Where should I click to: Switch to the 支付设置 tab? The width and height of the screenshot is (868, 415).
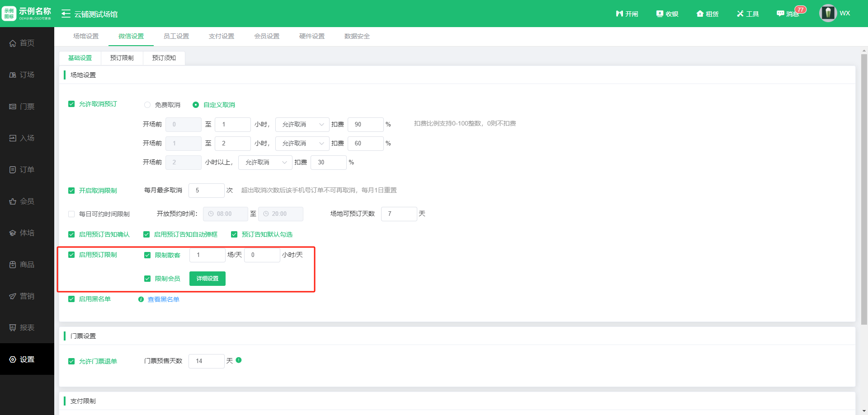coord(222,37)
